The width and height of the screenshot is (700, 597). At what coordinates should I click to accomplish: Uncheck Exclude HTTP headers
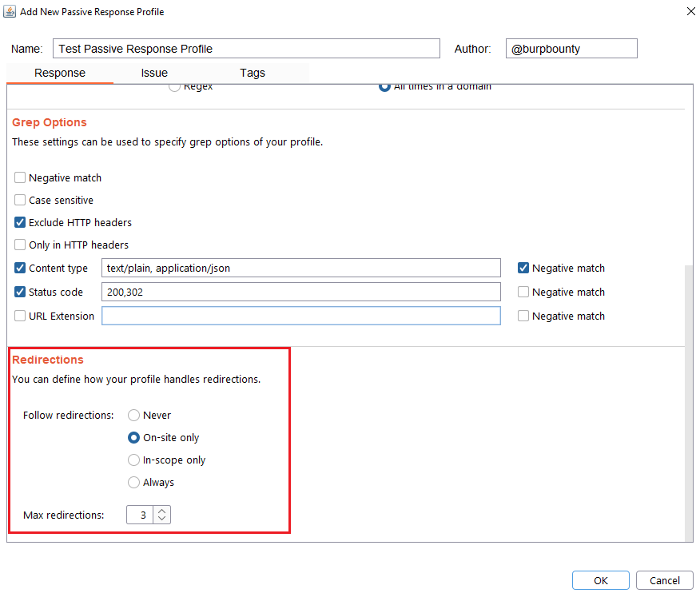20,222
